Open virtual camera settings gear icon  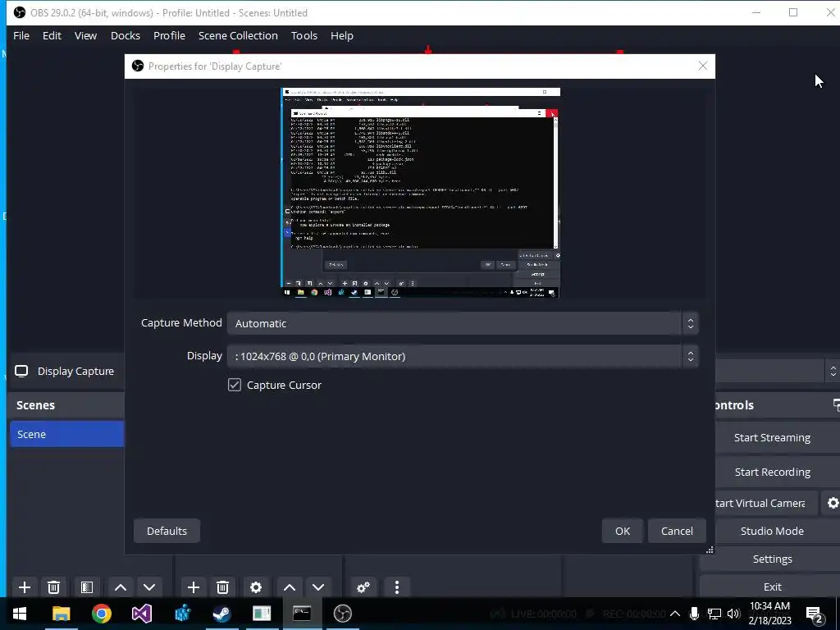[832, 503]
